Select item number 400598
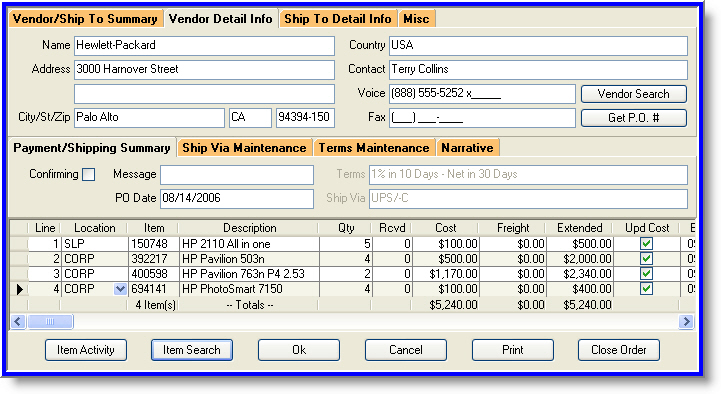Viewport: 721px width, 394px height. point(154,274)
